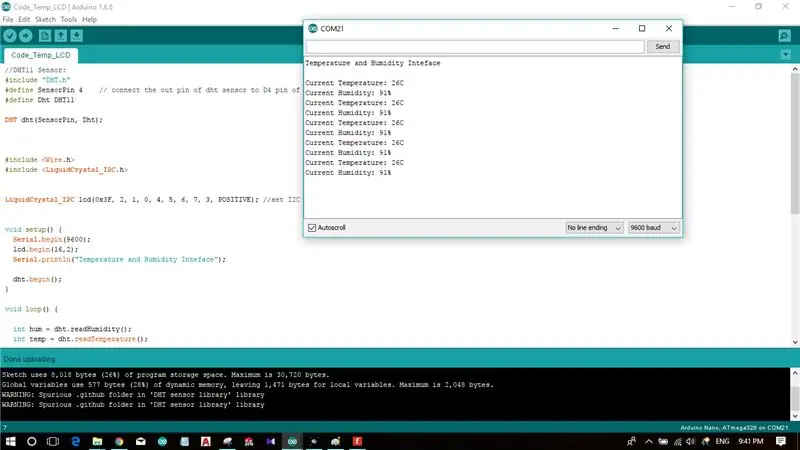The image size is (800, 450).
Task: Click the Verify sketch checkmark icon
Action: pos(10,36)
